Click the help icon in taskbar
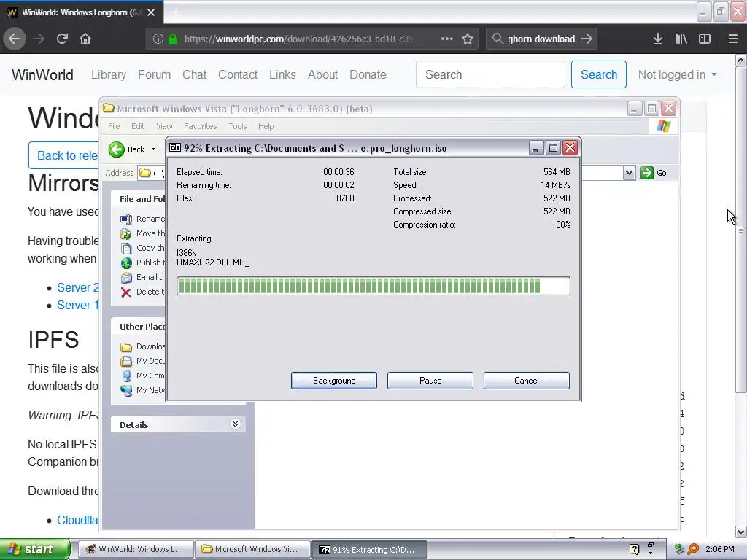The height and width of the screenshot is (560, 747). click(634, 549)
